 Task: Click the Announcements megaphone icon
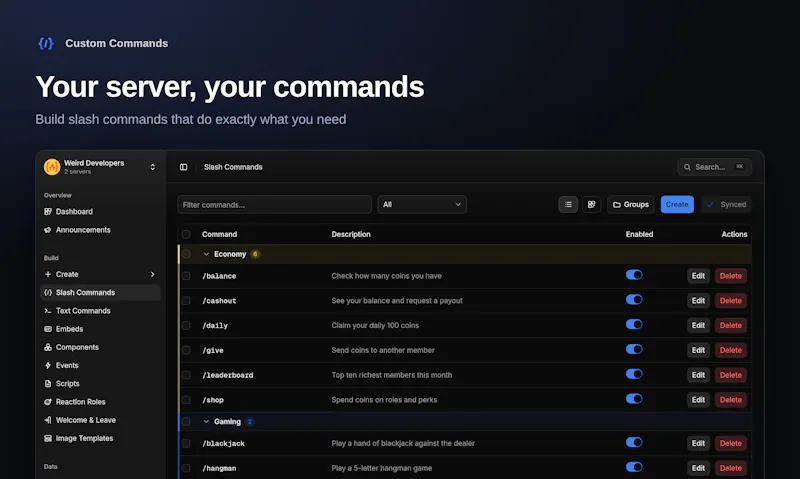point(48,230)
